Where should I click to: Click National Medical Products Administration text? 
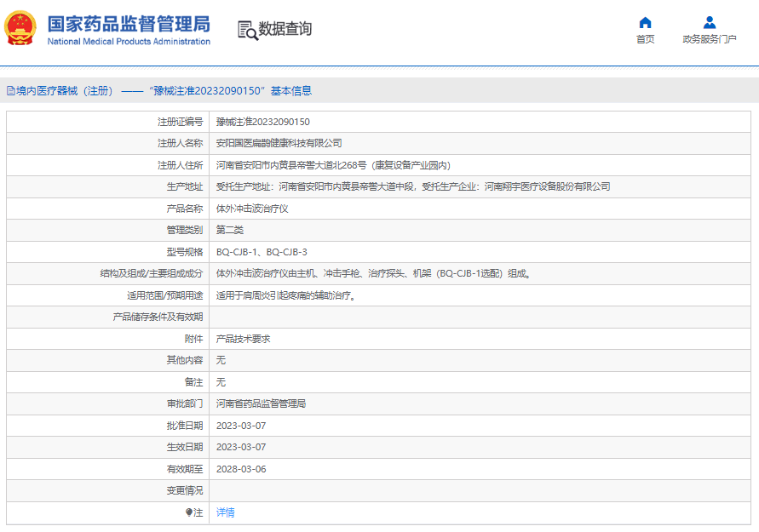coord(129,42)
